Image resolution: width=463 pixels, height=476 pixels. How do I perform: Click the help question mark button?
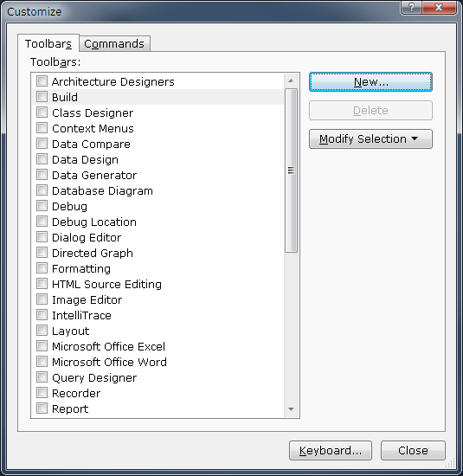[x=411, y=7]
